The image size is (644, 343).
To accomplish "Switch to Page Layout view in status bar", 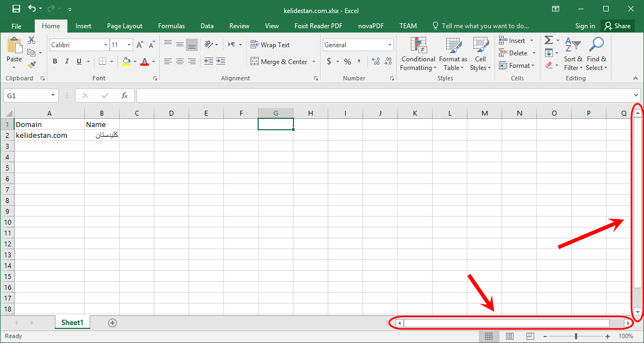I will 509,336.
